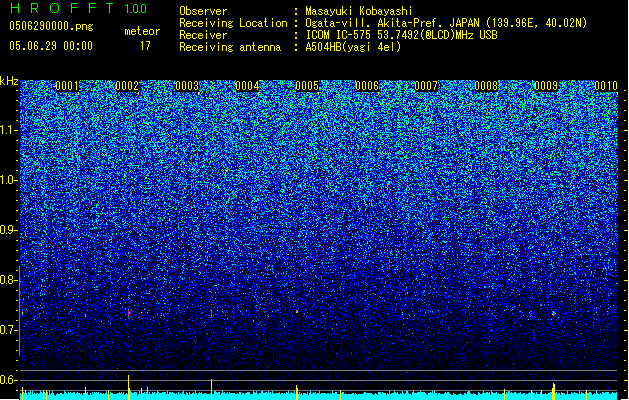Click the Receiving Location field label

coord(233,23)
